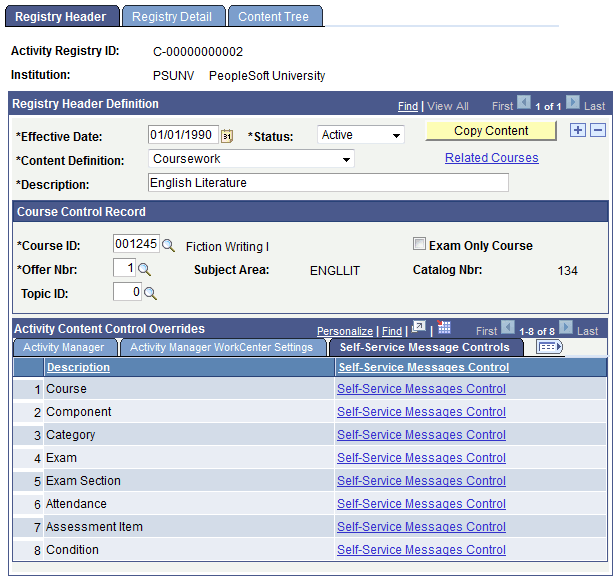Show next rows in Activity Content Control Overrides

(x=566, y=327)
